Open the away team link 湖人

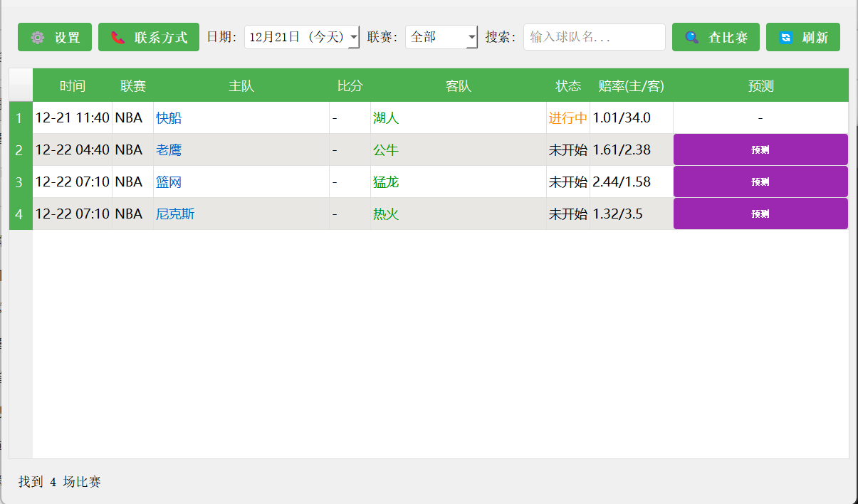386,118
